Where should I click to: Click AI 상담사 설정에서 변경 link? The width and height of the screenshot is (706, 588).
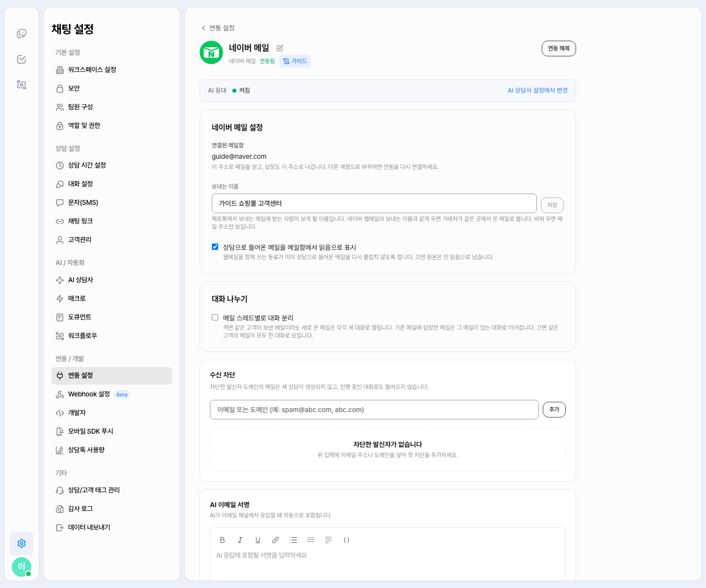(x=537, y=91)
